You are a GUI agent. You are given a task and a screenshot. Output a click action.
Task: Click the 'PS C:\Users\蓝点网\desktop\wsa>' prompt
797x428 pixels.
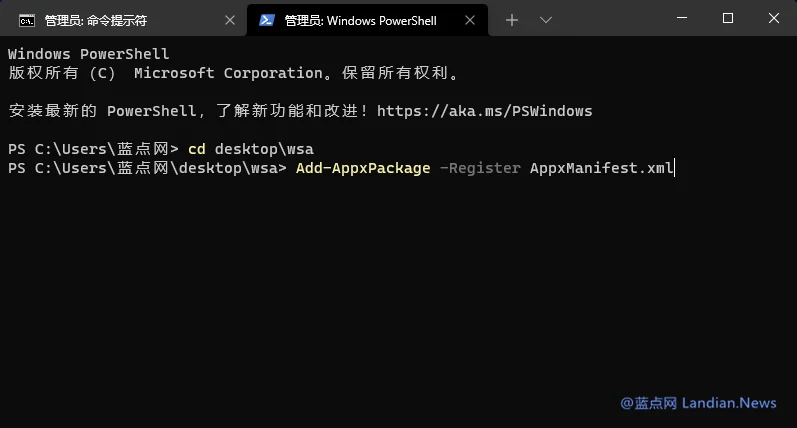147,168
